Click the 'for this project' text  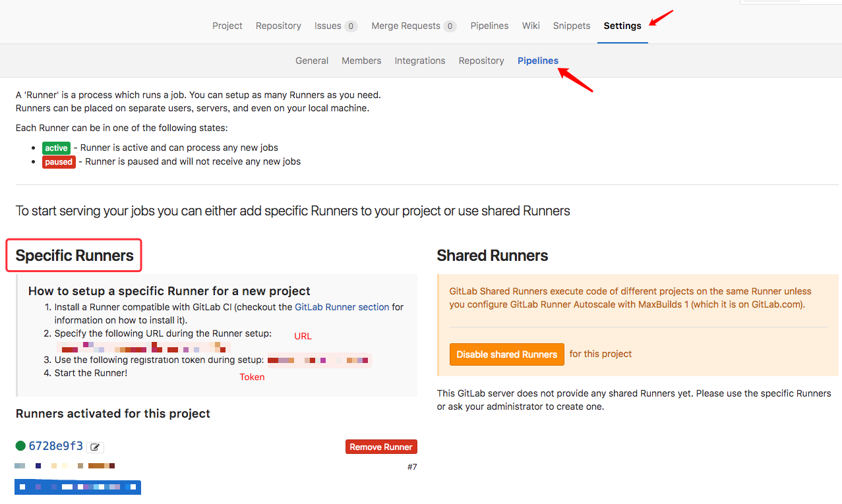click(601, 354)
